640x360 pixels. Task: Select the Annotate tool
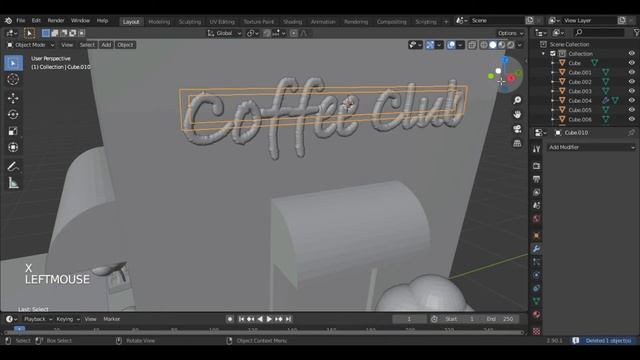click(x=13, y=167)
